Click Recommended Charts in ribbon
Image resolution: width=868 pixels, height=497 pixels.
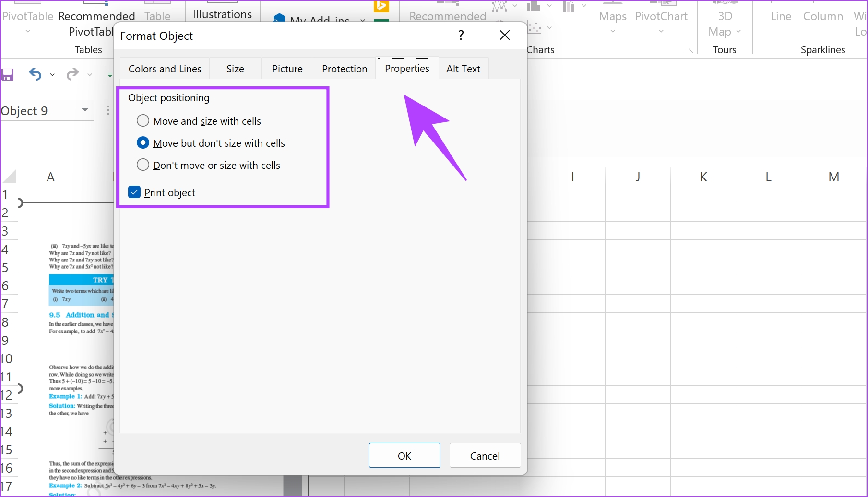tap(448, 16)
